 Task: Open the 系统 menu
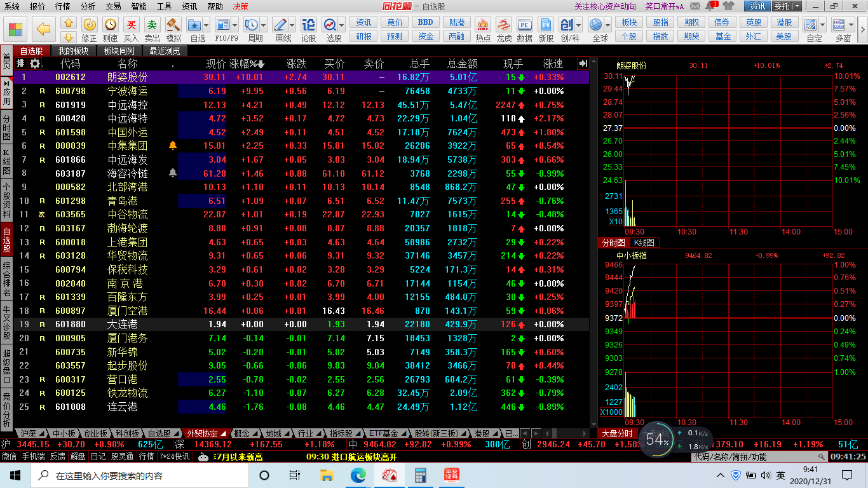(12, 6)
